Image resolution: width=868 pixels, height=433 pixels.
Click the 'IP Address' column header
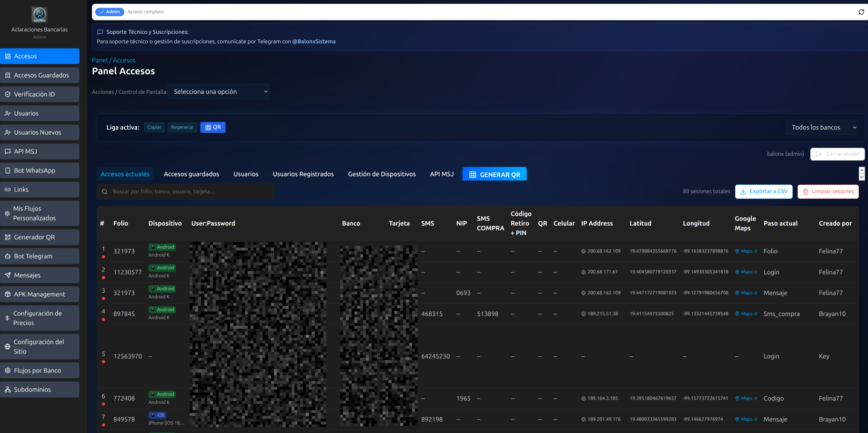(x=597, y=223)
